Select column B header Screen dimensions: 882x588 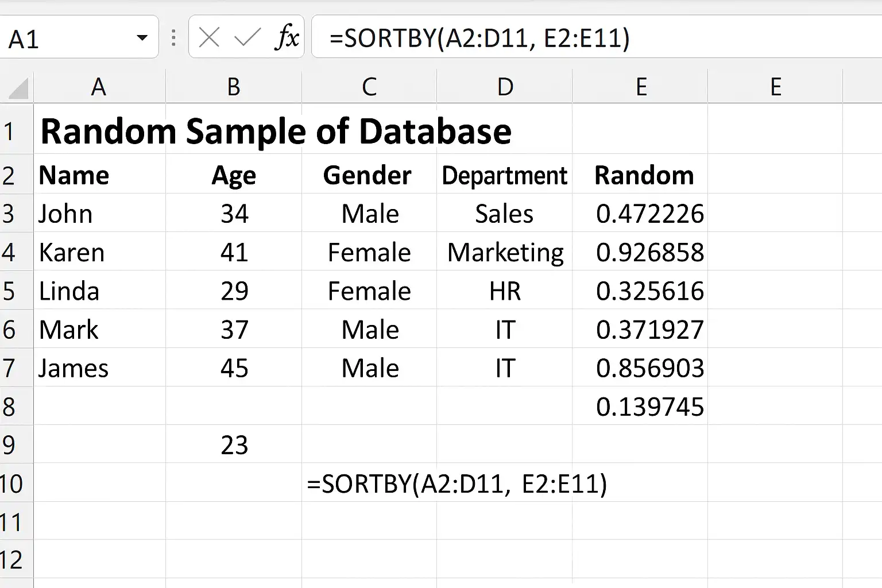click(x=234, y=87)
